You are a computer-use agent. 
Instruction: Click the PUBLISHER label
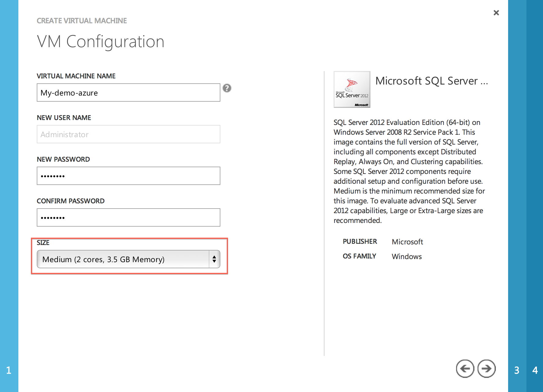360,242
